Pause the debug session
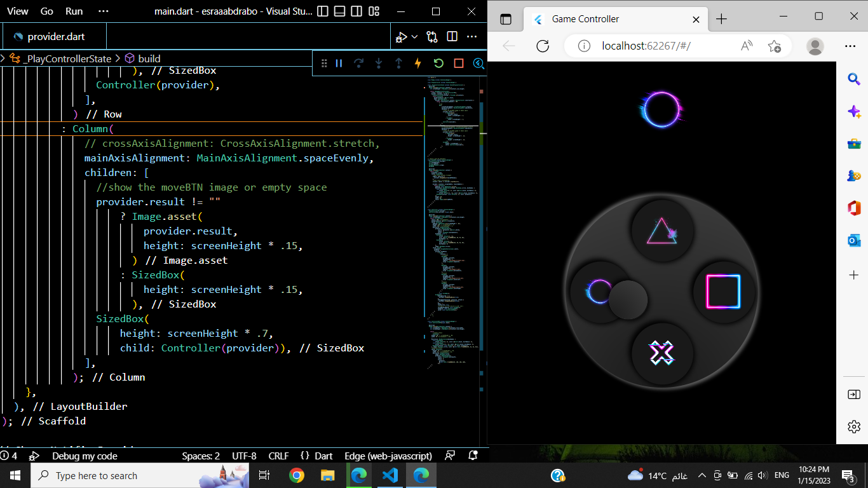The image size is (868, 488). tap(339, 63)
